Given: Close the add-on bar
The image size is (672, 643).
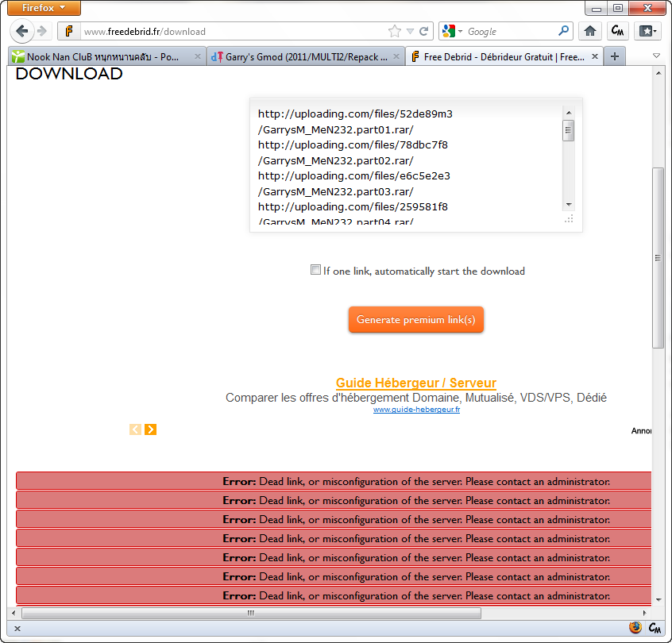Looking at the screenshot, I should pos(17,629).
